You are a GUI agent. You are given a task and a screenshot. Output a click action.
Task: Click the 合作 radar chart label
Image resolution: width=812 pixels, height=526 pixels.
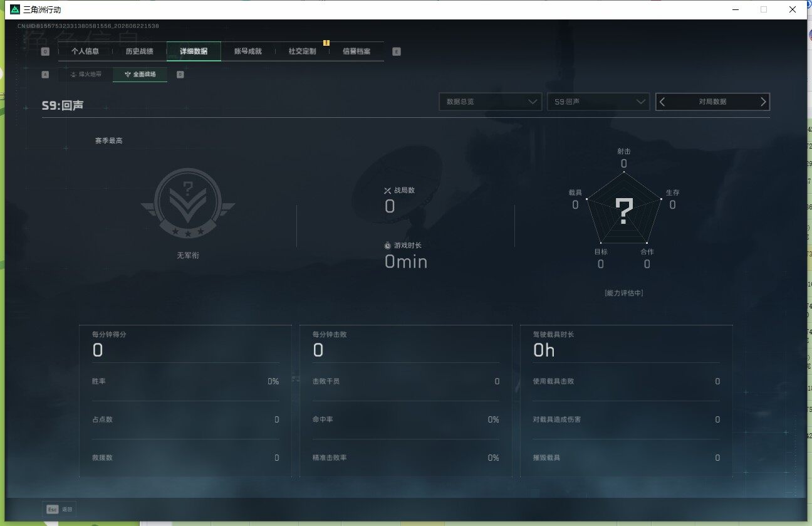tap(647, 251)
